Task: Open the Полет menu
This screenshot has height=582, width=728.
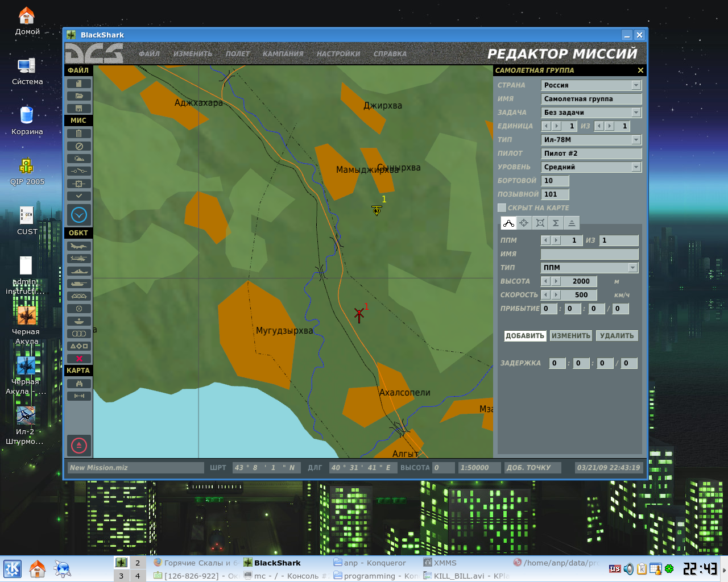Action: 238,54
